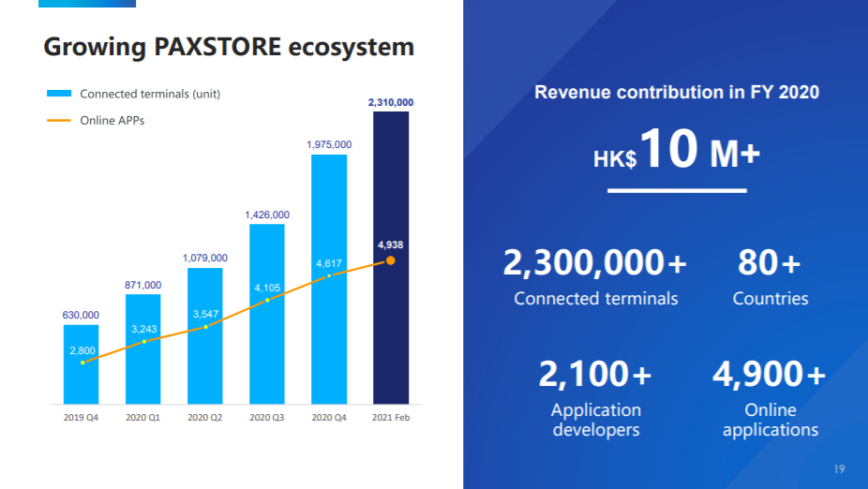Select the '1,975,000' bar value label
Image resolution: width=868 pixels, height=489 pixels.
click(329, 145)
